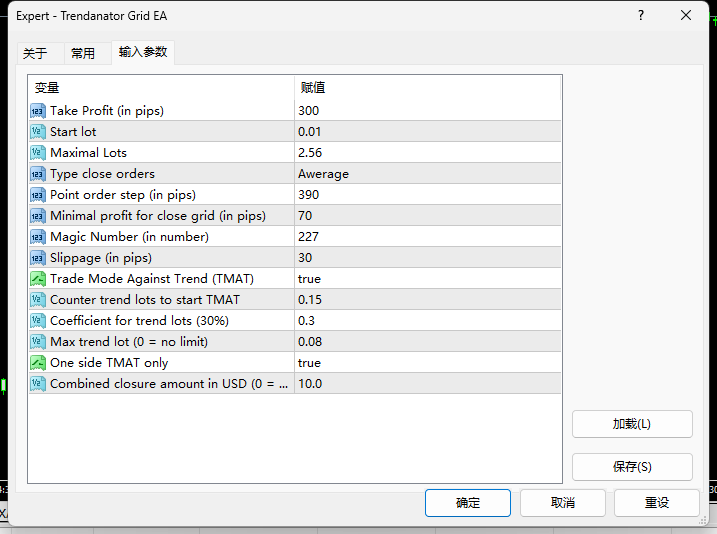Select the One side TMAT only label
Screen dimensions: 717x534
click(109, 363)
